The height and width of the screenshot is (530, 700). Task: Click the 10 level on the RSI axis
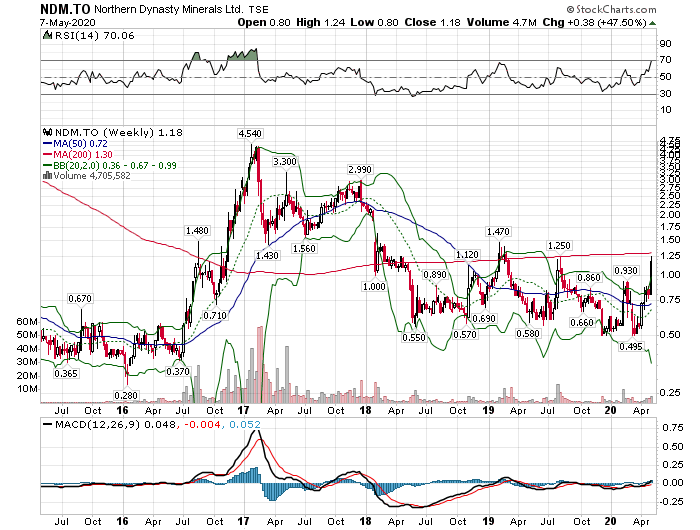point(666,110)
